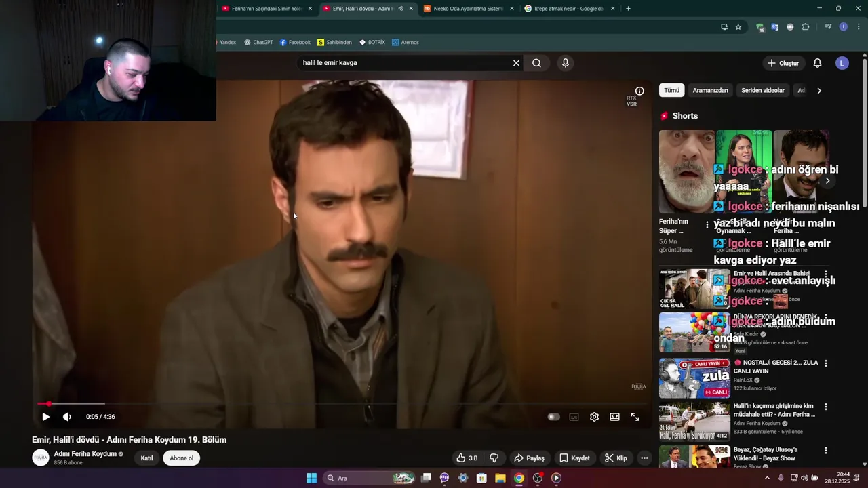Dislike the video with thumbs down
Screen dimensions: 868x488
click(x=494, y=458)
